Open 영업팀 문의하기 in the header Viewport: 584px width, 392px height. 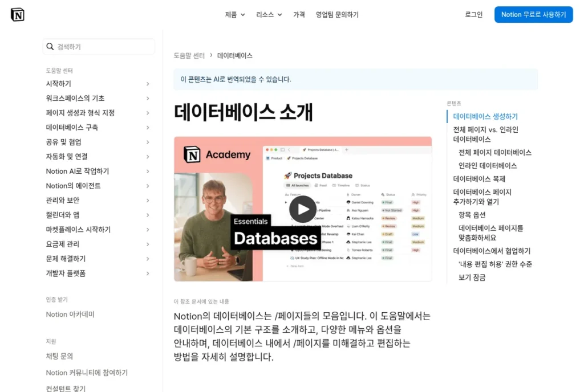pos(337,14)
